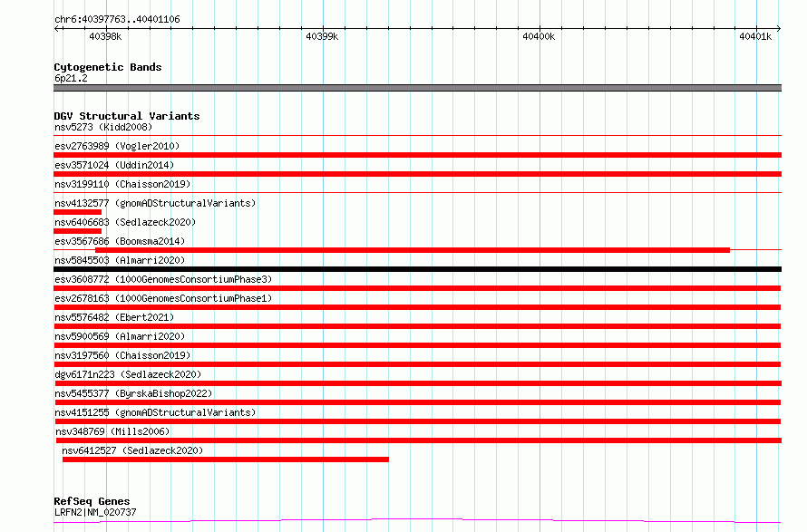
Task: Click nsv3197560 (Chaisson2019) variant label
Action: point(122,355)
